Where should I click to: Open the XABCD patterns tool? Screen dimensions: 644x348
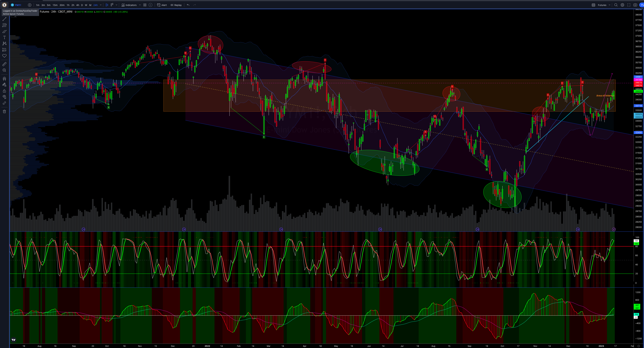[4, 43]
